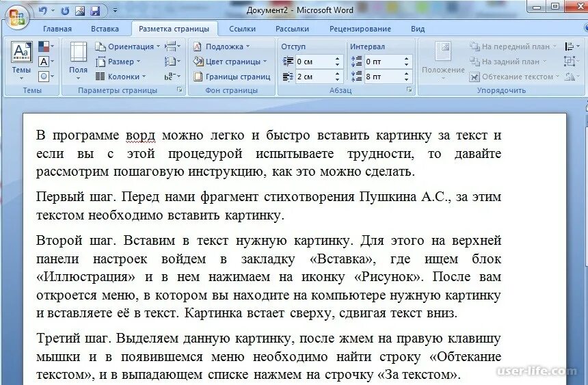
Task: Click the insert picture icon in quick access toolbar
Action: 80,11
